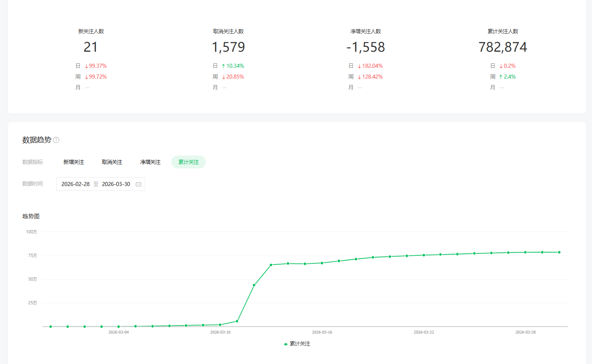Click the -1,558 net follower figure
Image resolution: width=592 pixels, height=364 pixels.
365,47
